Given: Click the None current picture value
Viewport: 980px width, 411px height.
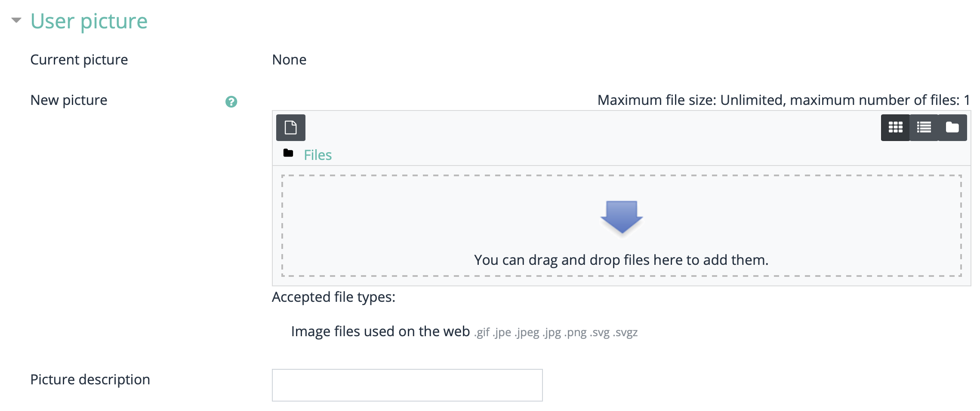Looking at the screenshot, I should 289,60.
